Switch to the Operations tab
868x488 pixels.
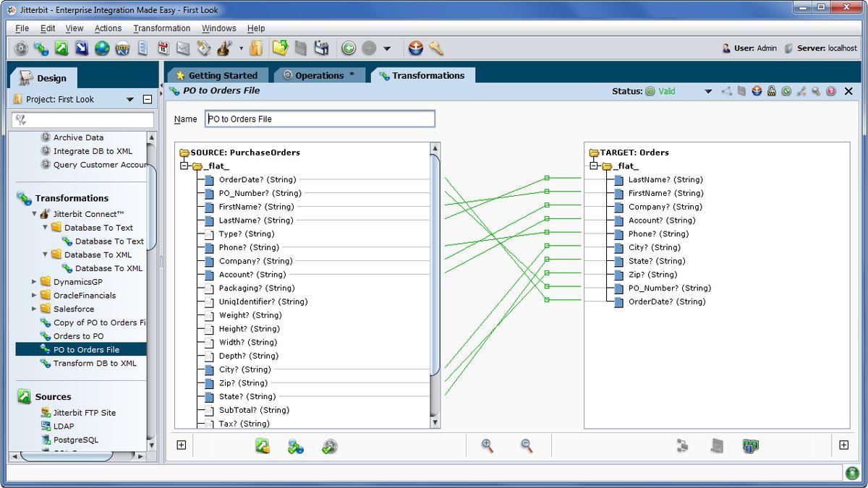[319, 75]
